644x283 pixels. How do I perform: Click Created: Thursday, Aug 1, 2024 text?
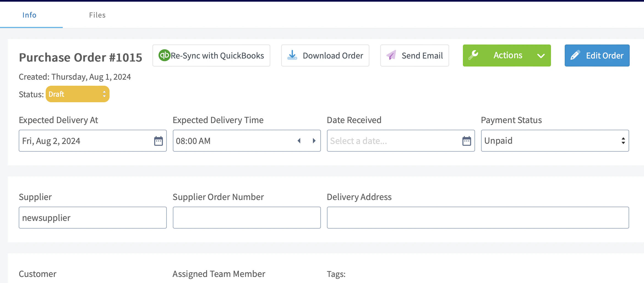[75, 77]
